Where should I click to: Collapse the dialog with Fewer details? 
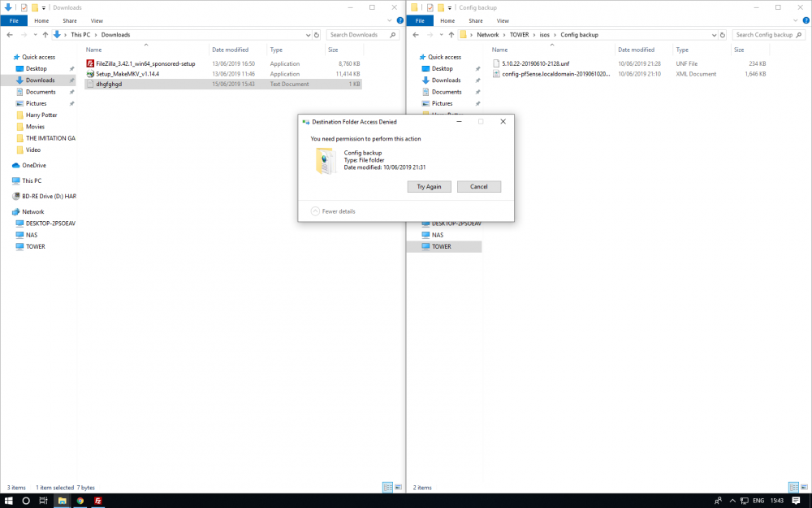point(333,211)
